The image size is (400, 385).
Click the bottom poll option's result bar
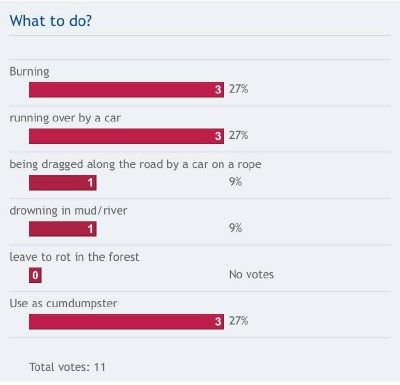[126, 321]
